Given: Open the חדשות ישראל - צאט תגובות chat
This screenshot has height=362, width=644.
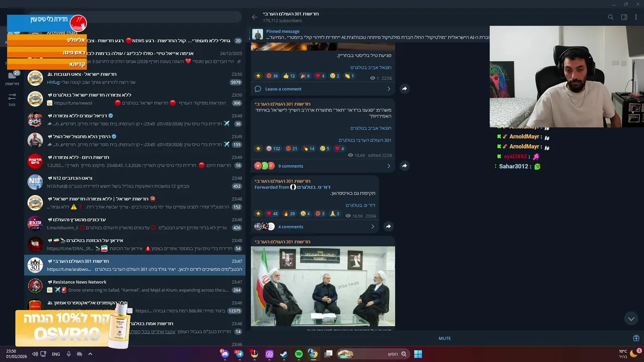Looking at the screenshot, I should click(x=135, y=78).
